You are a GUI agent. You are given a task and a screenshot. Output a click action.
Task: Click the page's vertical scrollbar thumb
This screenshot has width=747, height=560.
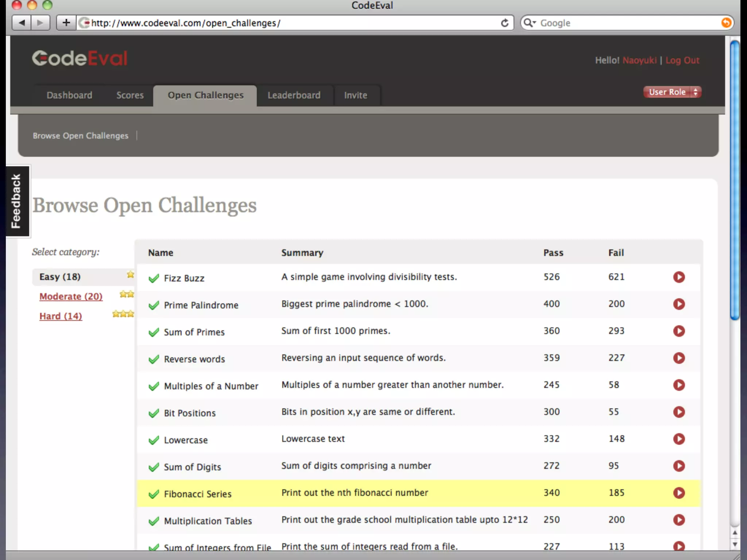click(735, 180)
